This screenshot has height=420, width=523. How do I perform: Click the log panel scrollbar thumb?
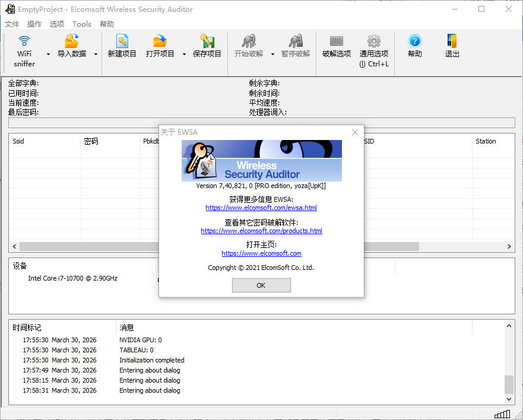[509, 384]
